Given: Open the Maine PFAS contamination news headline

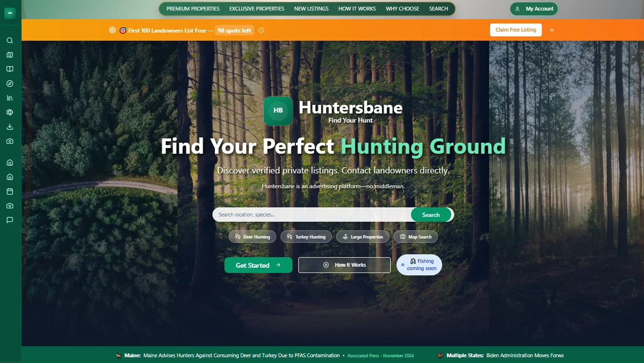Looking at the screenshot, I should (242, 355).
